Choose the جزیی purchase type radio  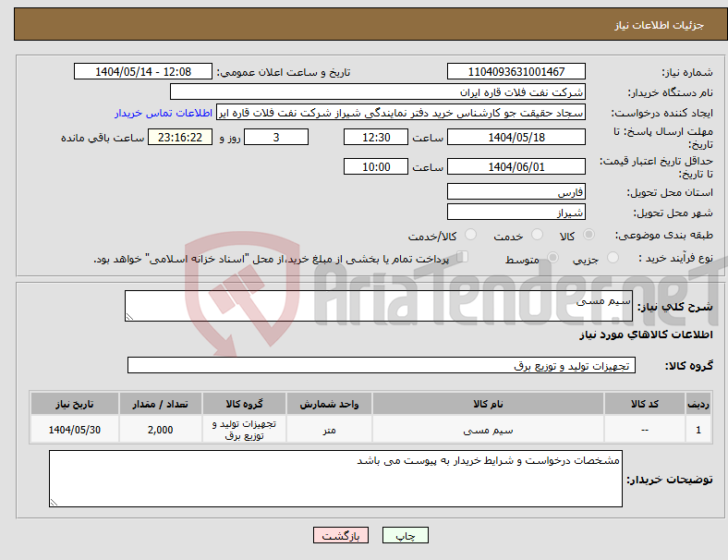click(613, 257)
